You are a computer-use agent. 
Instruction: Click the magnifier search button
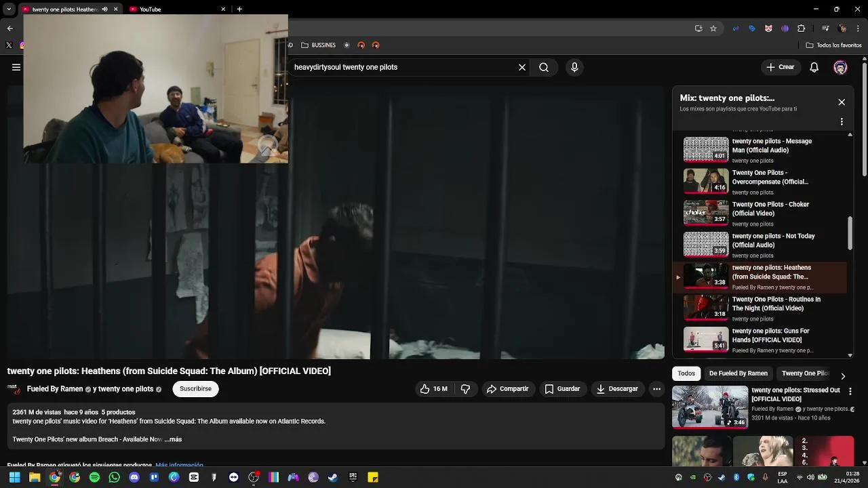click(544, 67)
